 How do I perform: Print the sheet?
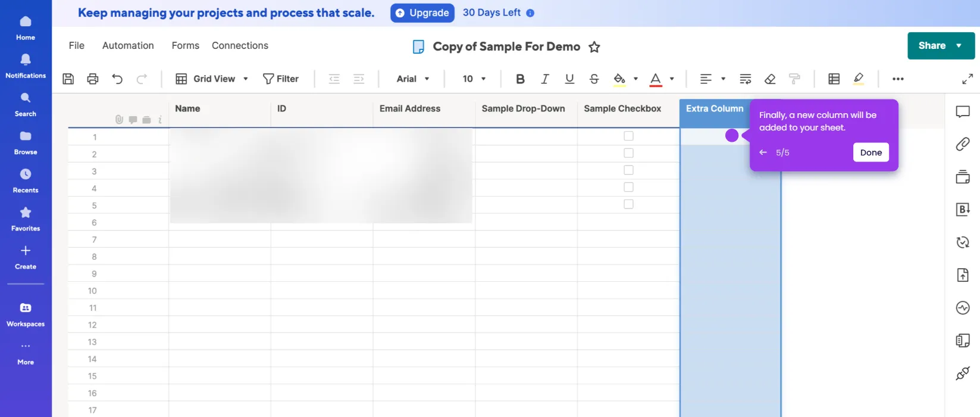(x=93, y=79)
